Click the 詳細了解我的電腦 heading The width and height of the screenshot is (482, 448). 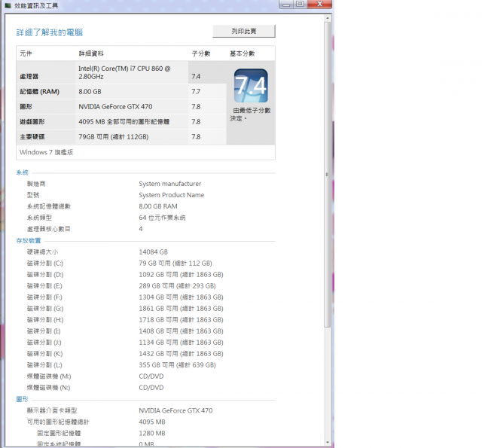[50, 32]
